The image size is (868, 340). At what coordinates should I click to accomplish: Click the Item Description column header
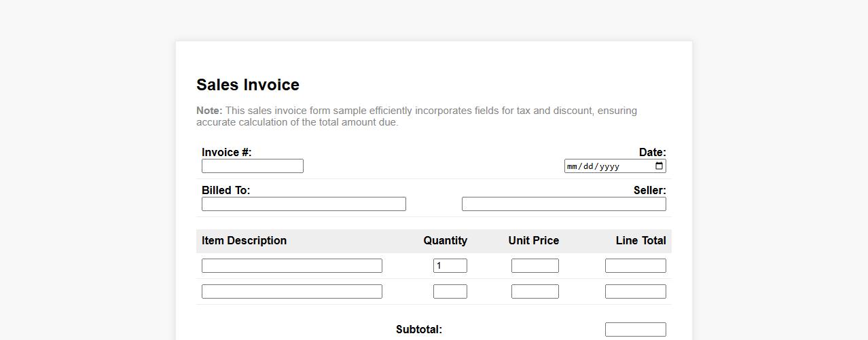coord(245,240)
